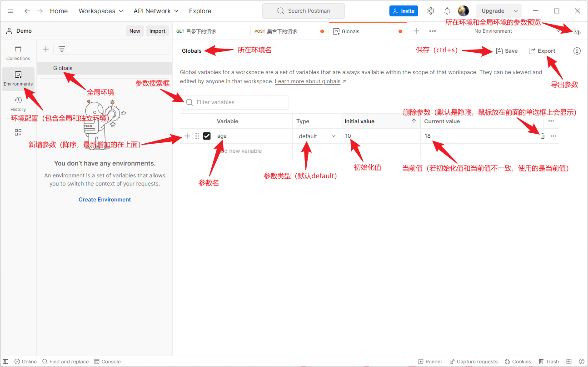The width and height of the screenshot is (588, 367).
Task: Open the tab options ellipsis
Action: click(x=433, y=31)
